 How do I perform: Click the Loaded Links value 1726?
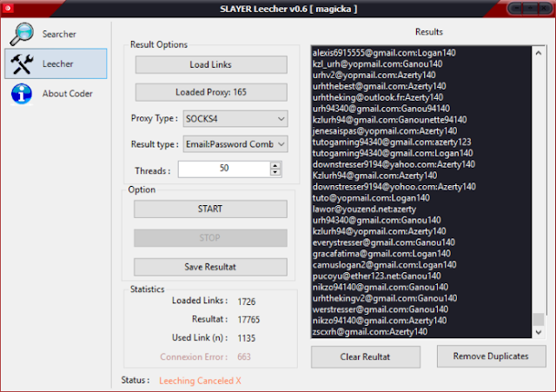pyautogui.click(x=247, y=302)
